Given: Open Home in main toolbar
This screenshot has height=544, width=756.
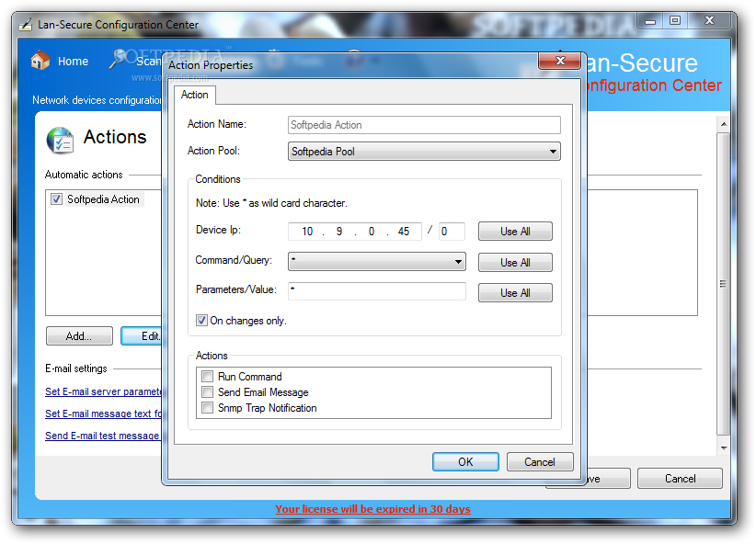Looking at the screenshot, I should click(x=60, y=62).
